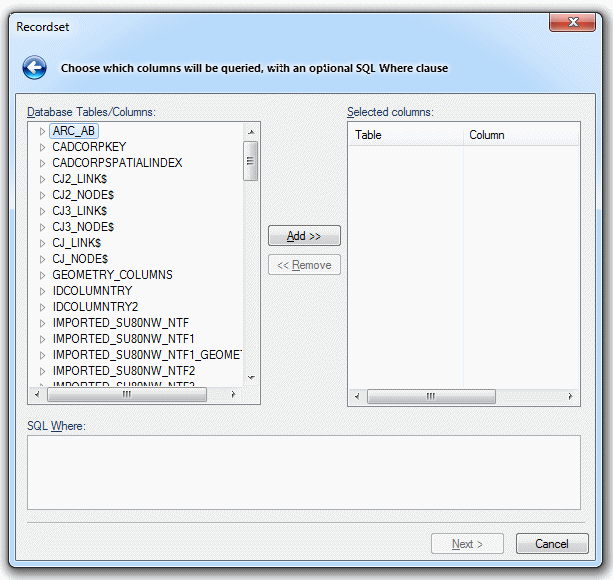Close the Recordset dialog with X
The width and height of the screenshot is (613, 580).
click(x=572, y=22)
